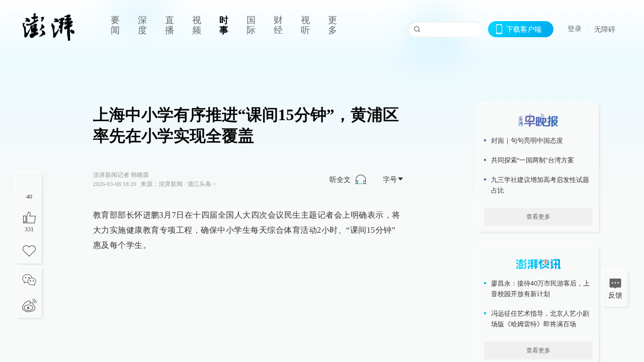Screen dimensions: 644x362
Task: Click the headphone listen icon
Action: click(361, 179)
